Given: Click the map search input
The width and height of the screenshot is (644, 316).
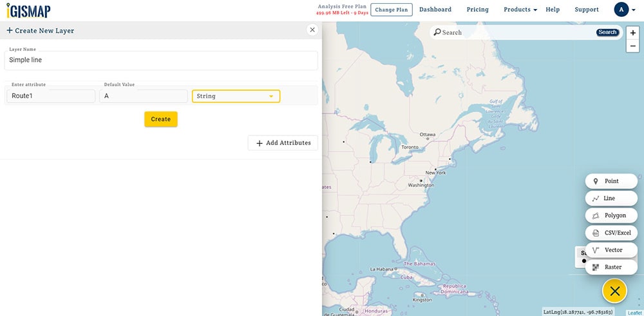Looking at the screenshot, I should (x=518, y=32).
